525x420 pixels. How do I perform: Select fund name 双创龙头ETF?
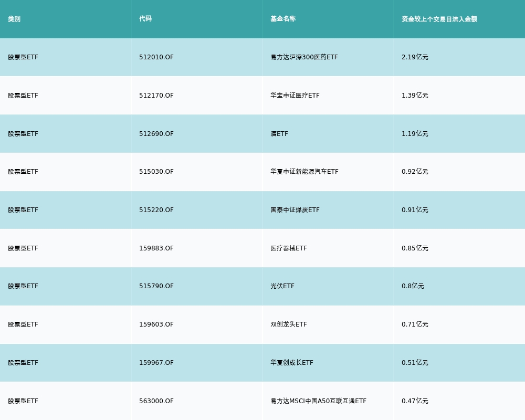tap(289, 324)
